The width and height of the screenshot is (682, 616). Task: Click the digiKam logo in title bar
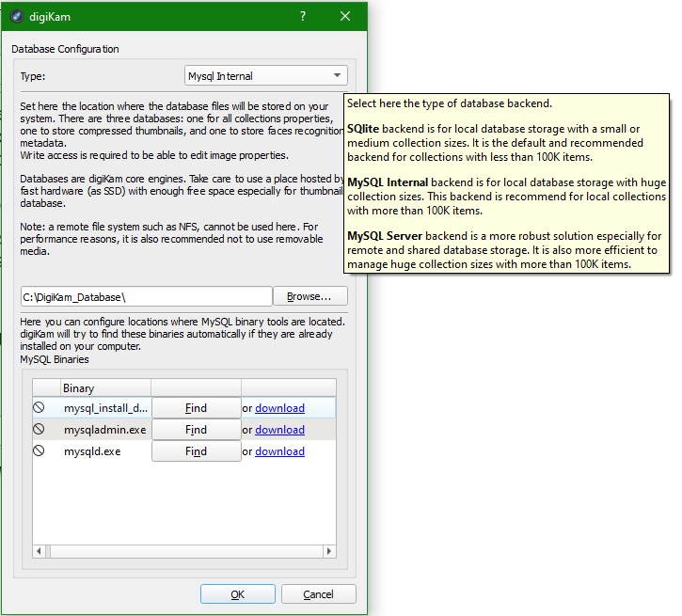pyautogui.click(x=17, y=17)
